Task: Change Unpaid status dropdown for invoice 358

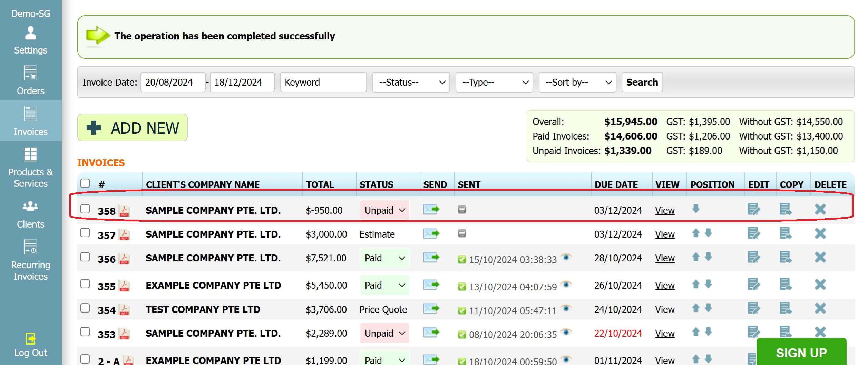Action: (x=384, y=210)
